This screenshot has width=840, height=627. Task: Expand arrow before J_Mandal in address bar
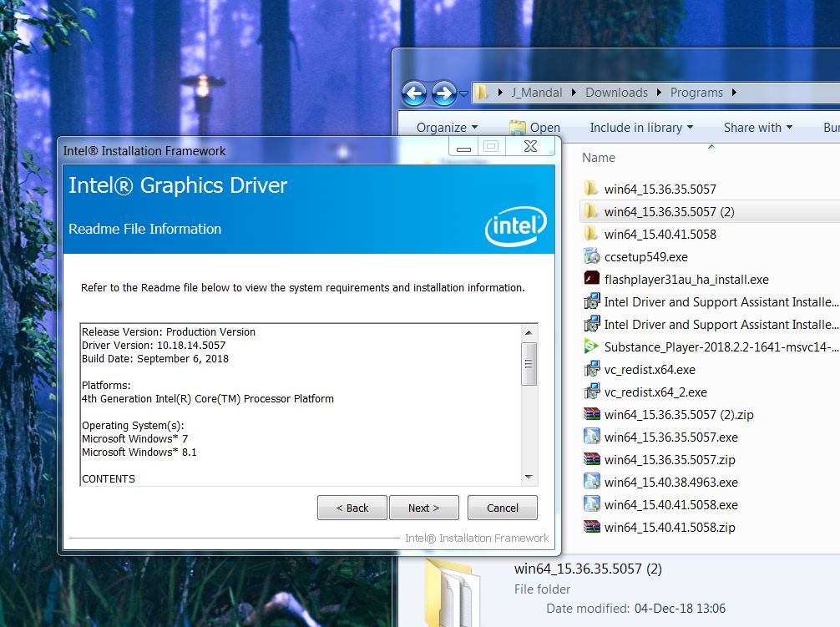(500, 93)
